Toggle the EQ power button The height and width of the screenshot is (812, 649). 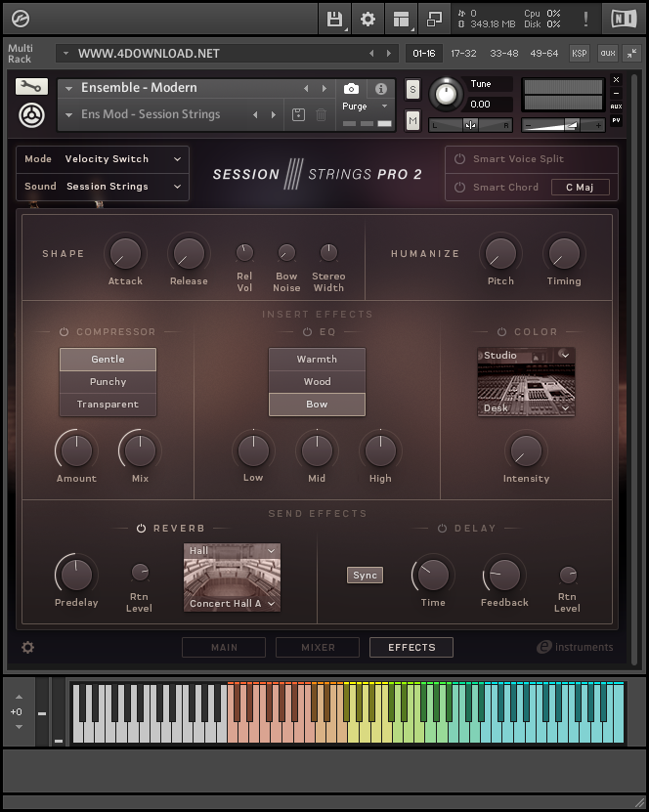(x=307, y=332)
